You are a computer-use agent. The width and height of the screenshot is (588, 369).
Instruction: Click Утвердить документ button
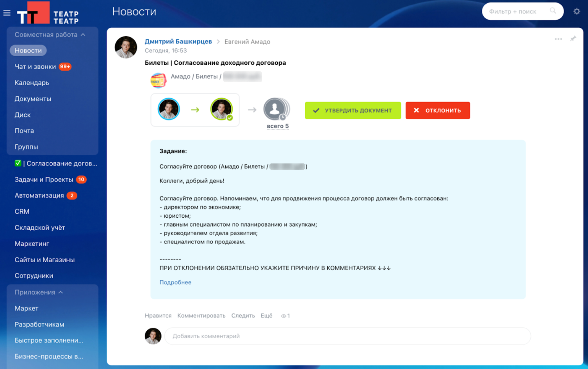353,110
